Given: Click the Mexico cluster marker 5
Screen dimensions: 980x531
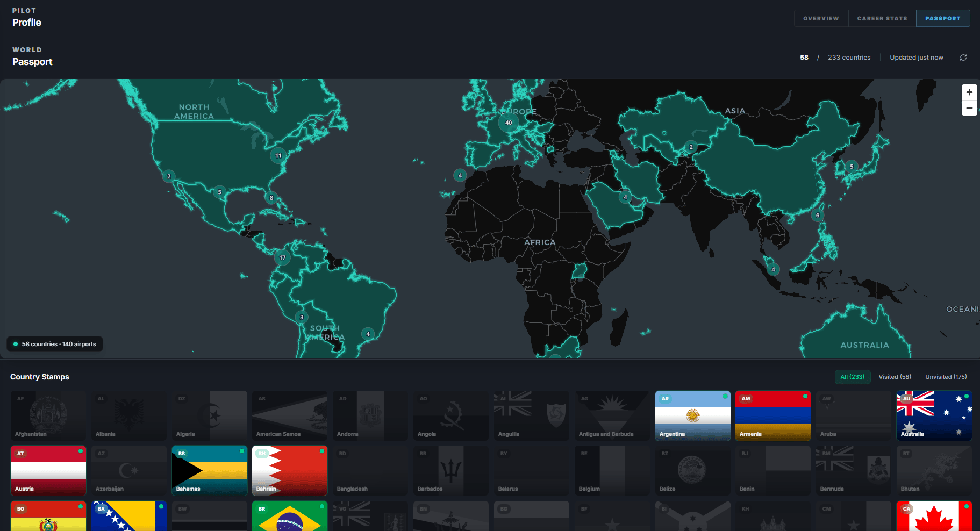Looking at the screenshot, I should tap(219, 192).
